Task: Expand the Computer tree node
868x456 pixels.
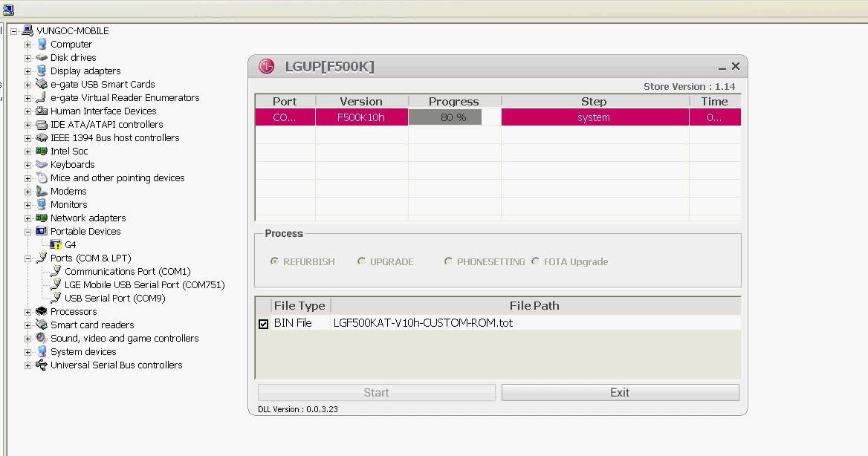Action: (27, 44)
